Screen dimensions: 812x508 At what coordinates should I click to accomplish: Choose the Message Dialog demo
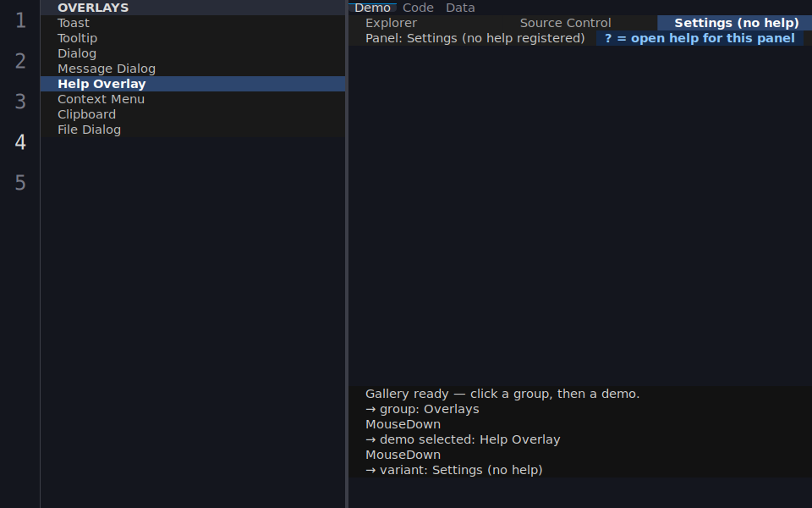click(x=193, y=69)
